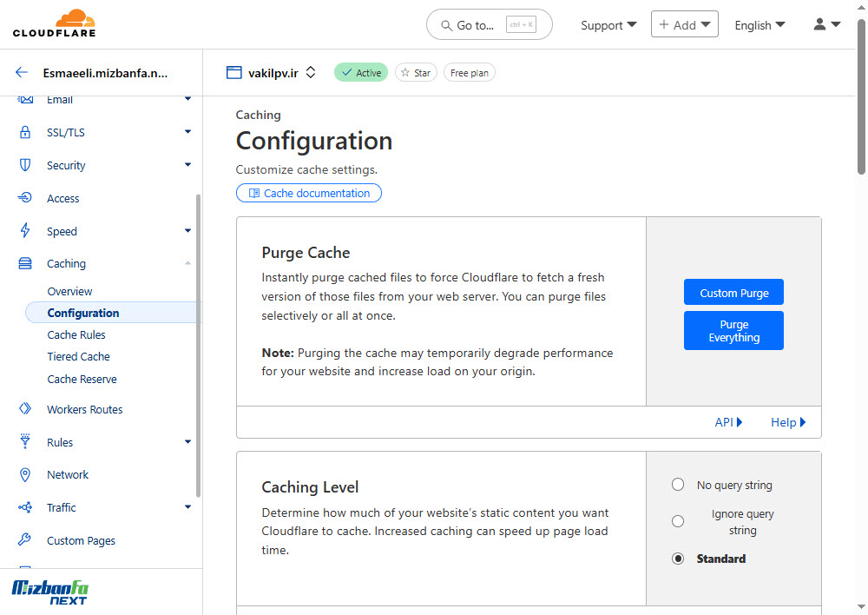The image size is (868, 615).
Task: Click the Speed lightning bolt icon
Action: pos(25,230)
